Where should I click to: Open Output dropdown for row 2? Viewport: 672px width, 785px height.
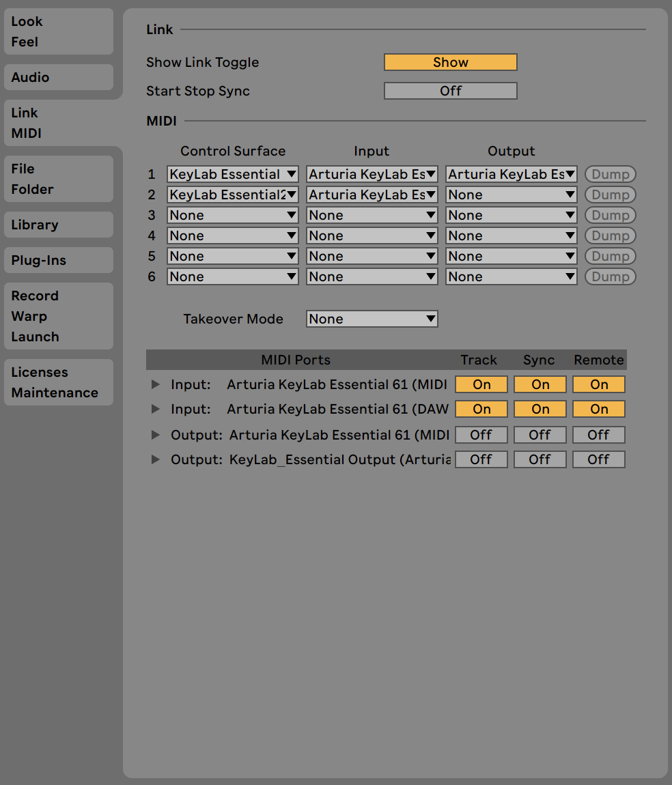[512, 195]
